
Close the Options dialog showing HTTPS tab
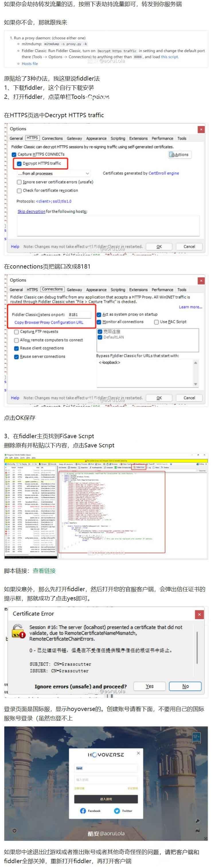(x=201, y=129)
